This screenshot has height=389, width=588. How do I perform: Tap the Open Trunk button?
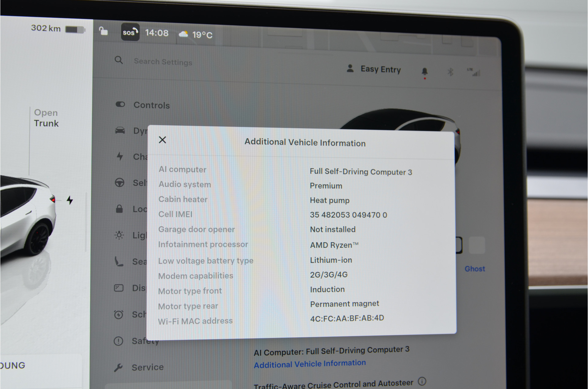point(46,118)
